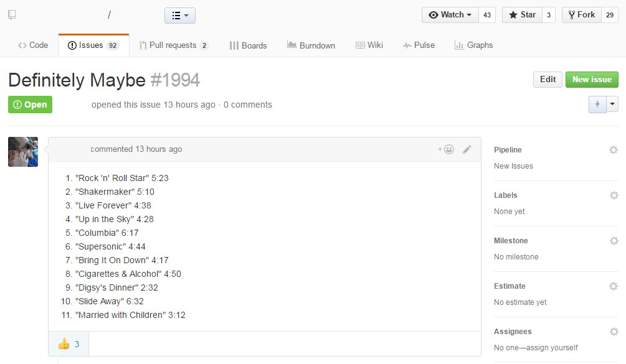Open the commenter's avatar thumbnail
626x364 pixels.
tap(23, 152)
